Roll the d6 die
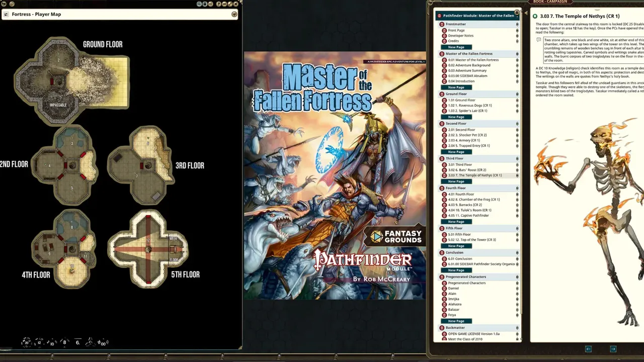This screenshot has width=644, height=362. pyautogui.click(x=77, y=342)
